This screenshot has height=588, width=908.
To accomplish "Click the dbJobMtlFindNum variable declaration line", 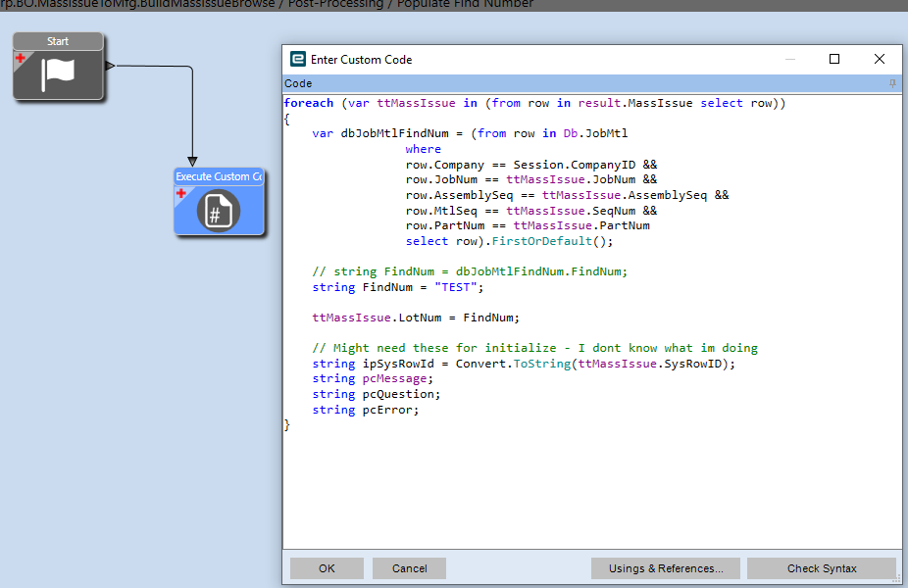I will tap(470, 133).
